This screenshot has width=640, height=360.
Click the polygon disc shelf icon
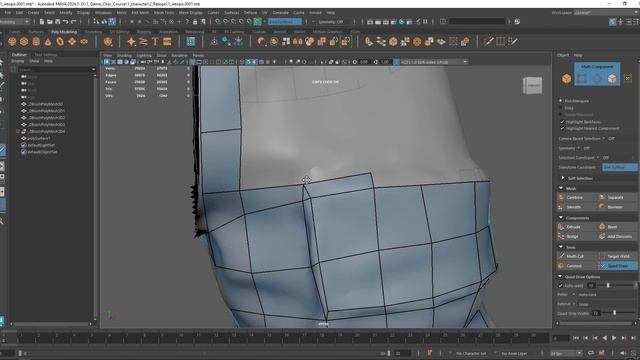click(x=84, y=42)
